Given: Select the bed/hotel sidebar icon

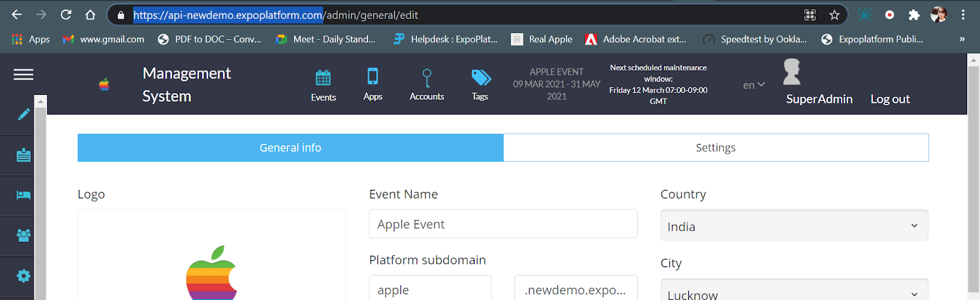Looking at the screenshot, I should (x=23, y=195).
